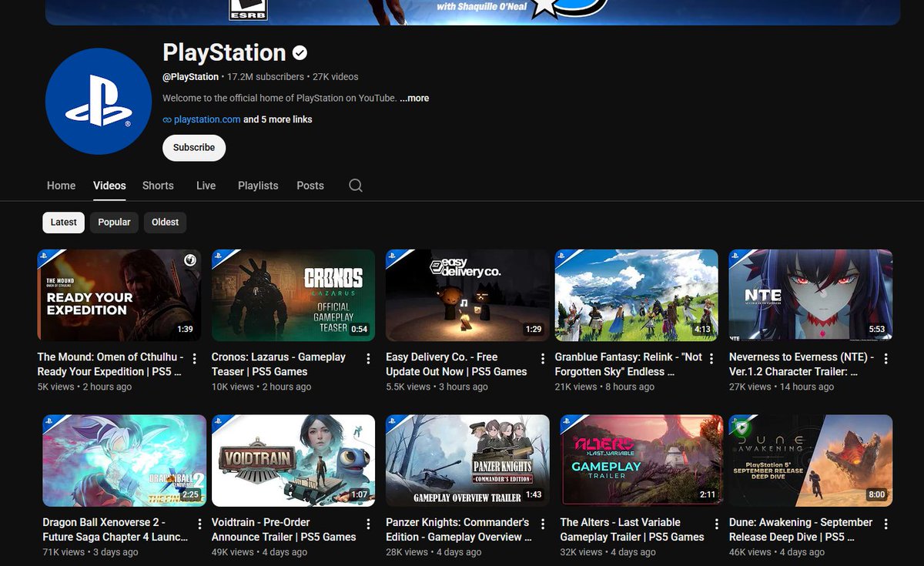Click the @PlayStation channel handle
Screen dimensions: 924x566
tap(190, 77)
